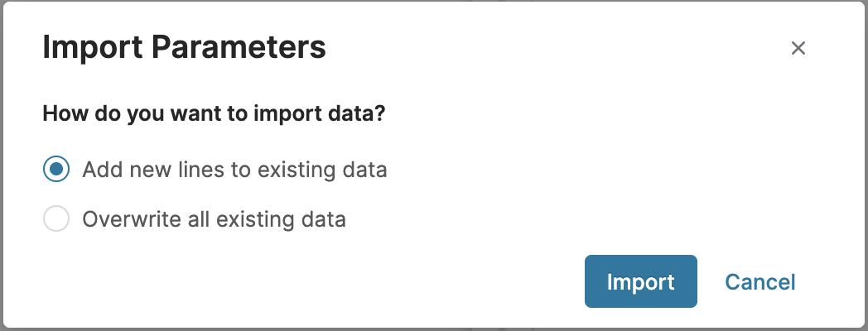Click the Import button
This screenshot has width=868, height=331.
click(640, 281)
